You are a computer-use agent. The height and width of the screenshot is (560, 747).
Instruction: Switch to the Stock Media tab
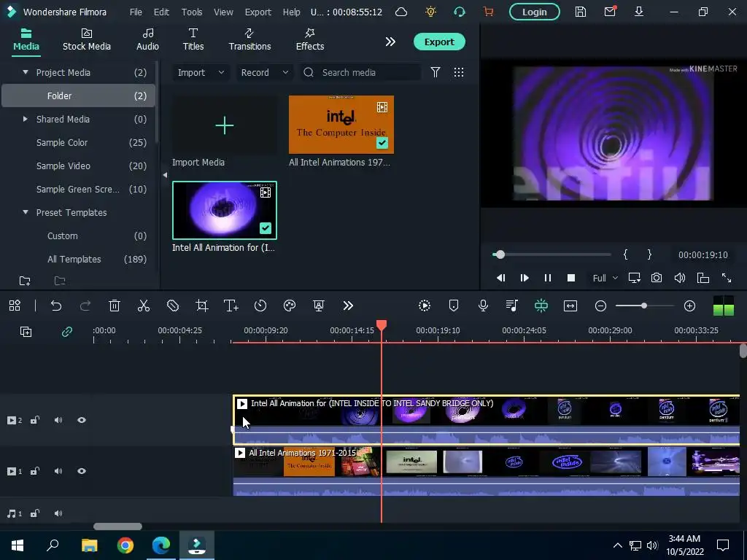pyautogui.click(x=87, y=39)
